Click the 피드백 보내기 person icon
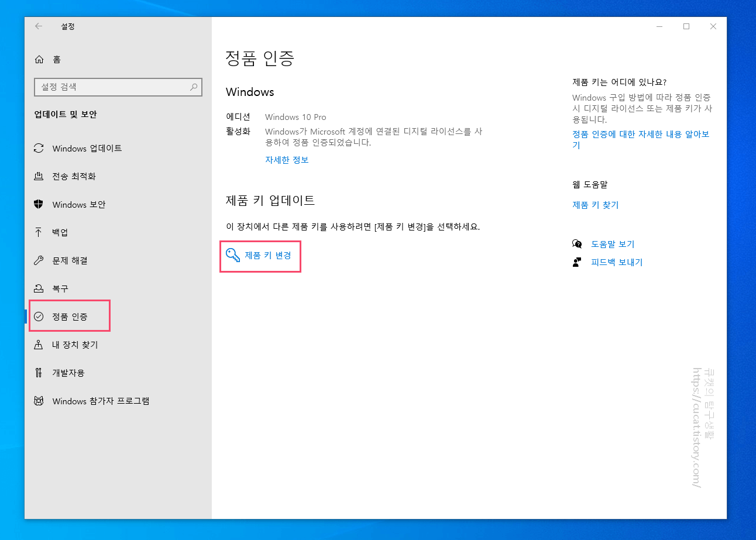 pyautogui.click(x=578, y=262)
